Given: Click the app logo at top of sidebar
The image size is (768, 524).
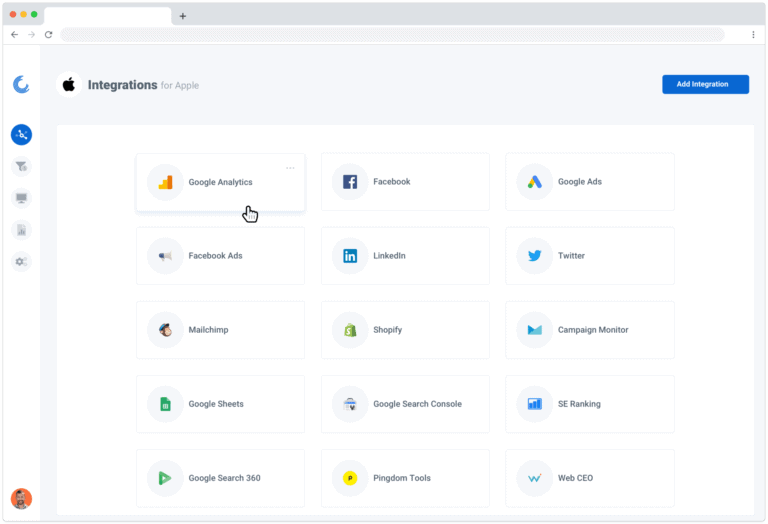Looking at the screenshot, I should 21,85.
